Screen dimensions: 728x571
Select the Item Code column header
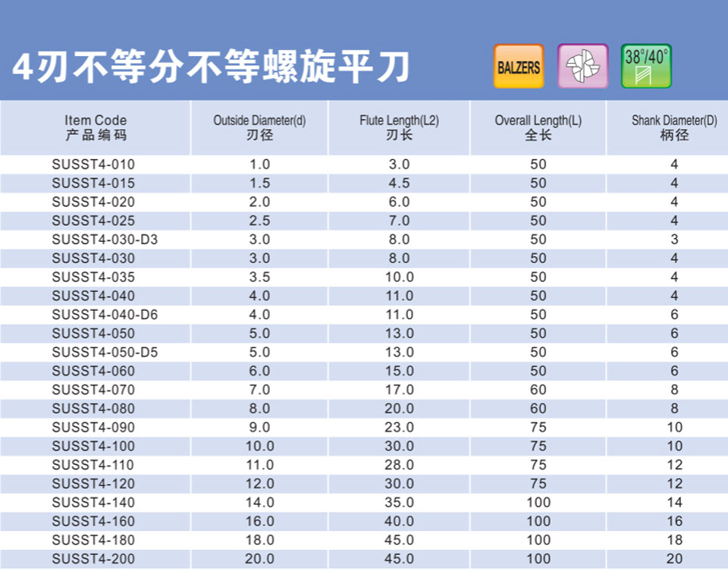(96, 127)
